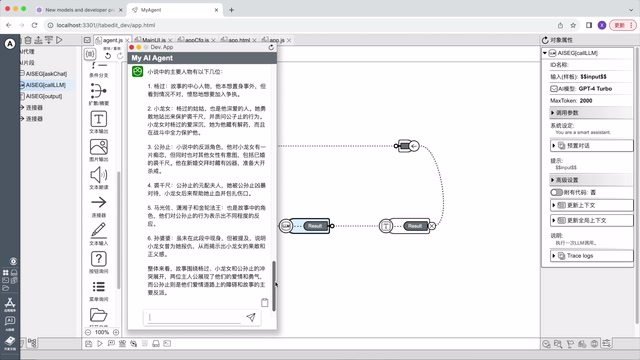Screen dimensions: 640x360
Task: Click the terminal icon in bottom toolbar
Action: click(x=167, y=344)
